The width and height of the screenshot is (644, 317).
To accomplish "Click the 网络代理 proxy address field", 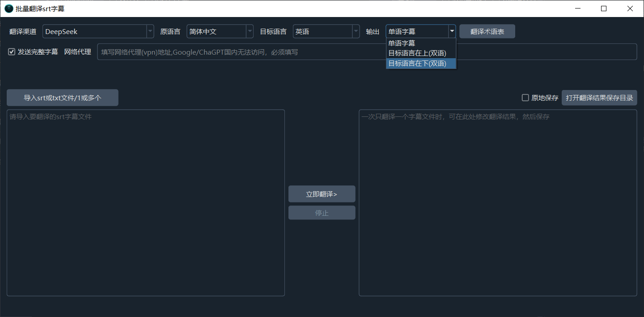I will pyautogui.click(x=313, y=51).
